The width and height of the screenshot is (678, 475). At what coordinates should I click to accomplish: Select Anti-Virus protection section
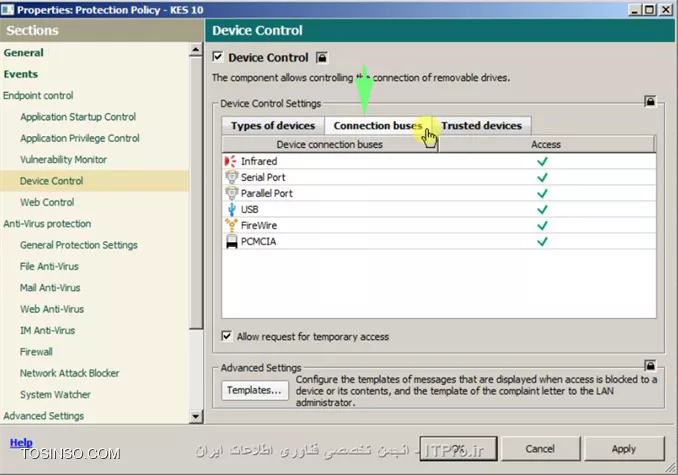pyautogui.click(x=47, y=224)
